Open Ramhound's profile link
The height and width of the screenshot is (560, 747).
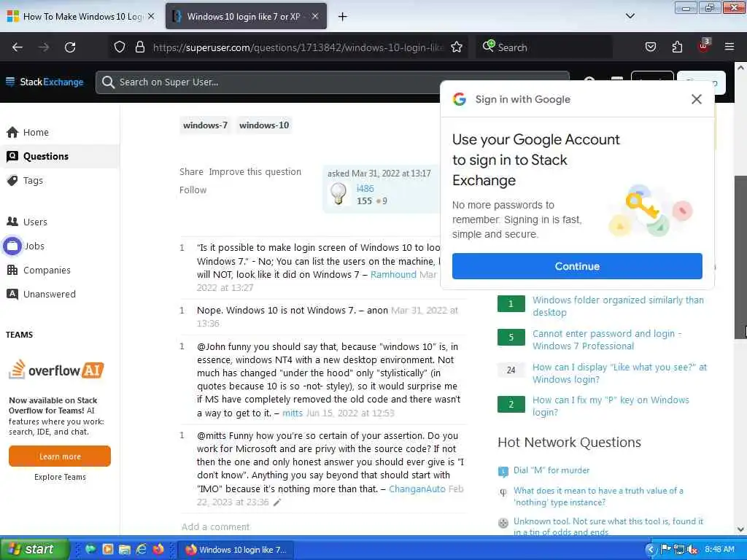(x=393, y=274)
